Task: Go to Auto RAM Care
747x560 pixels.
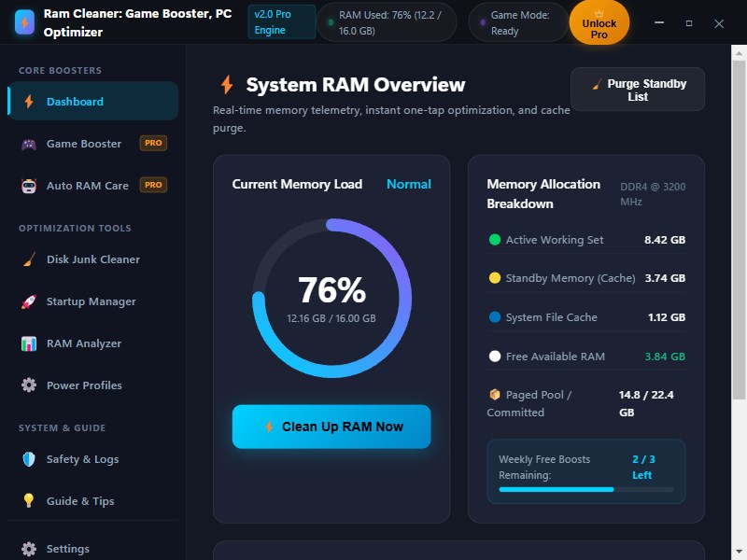Action: click(92, 185)
